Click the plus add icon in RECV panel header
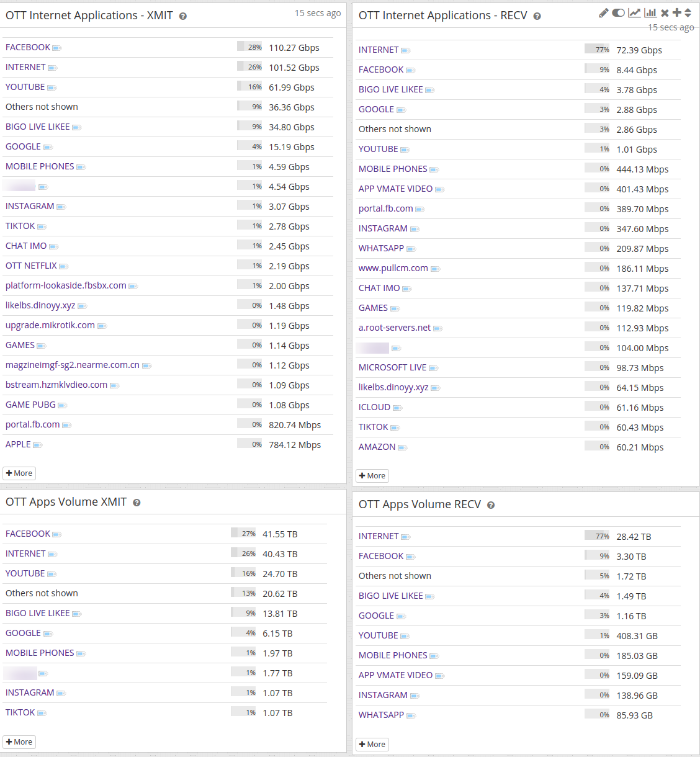The width and height of the screenshot is (700, 757). point(677,13)
